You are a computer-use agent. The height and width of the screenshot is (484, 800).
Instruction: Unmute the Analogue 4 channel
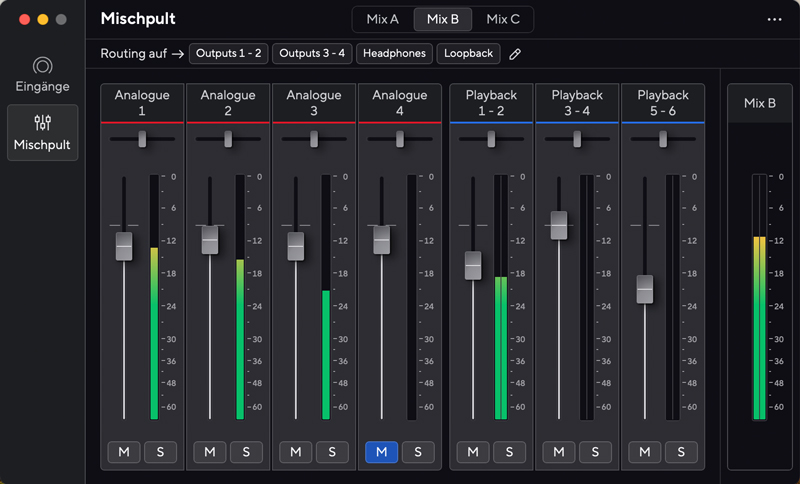tap(381, 452)
